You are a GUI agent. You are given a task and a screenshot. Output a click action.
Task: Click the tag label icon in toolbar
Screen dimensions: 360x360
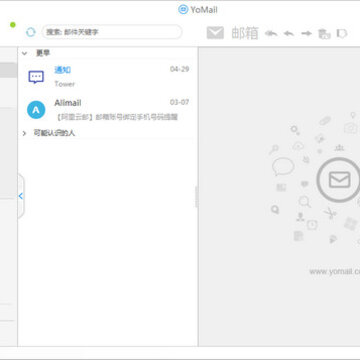[x=342, y=33]
